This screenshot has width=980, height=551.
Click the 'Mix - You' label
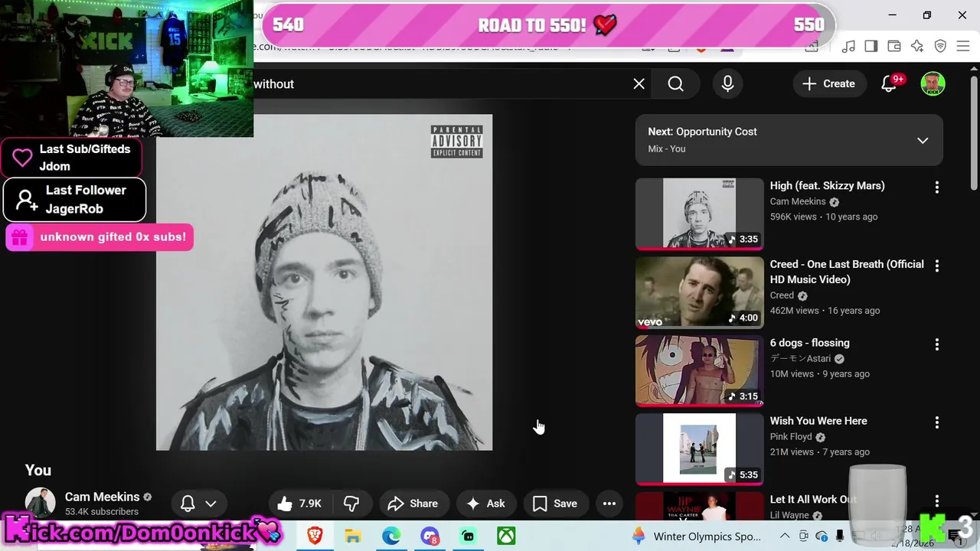point(667,148)
